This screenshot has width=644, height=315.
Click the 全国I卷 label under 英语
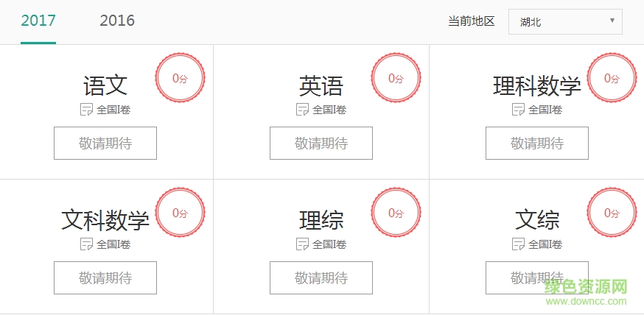click(x=329, y=110)
